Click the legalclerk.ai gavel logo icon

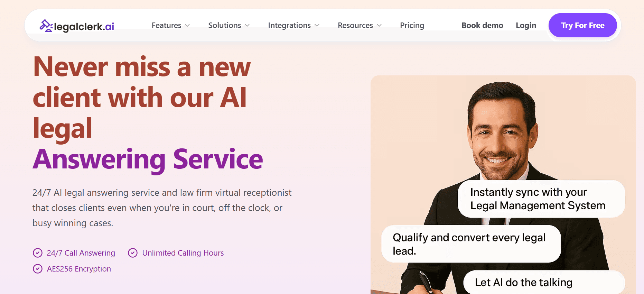click(x=46, y=26)
